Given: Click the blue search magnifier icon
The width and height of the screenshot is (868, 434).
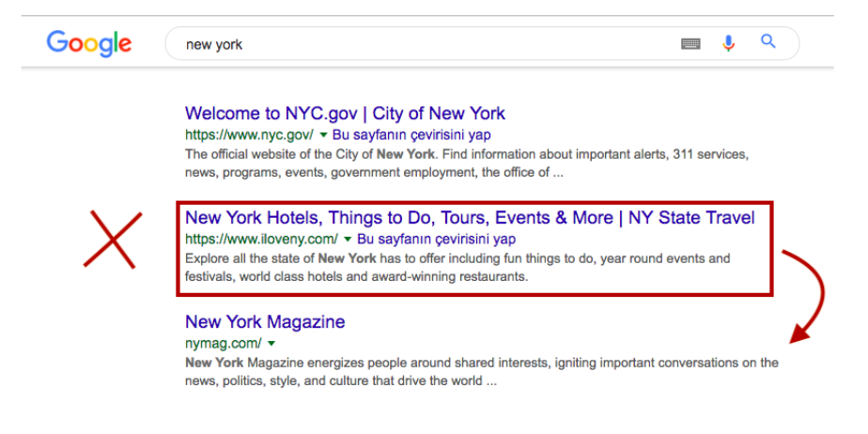Looking at the screenshot, I should [x=767, y=41].
